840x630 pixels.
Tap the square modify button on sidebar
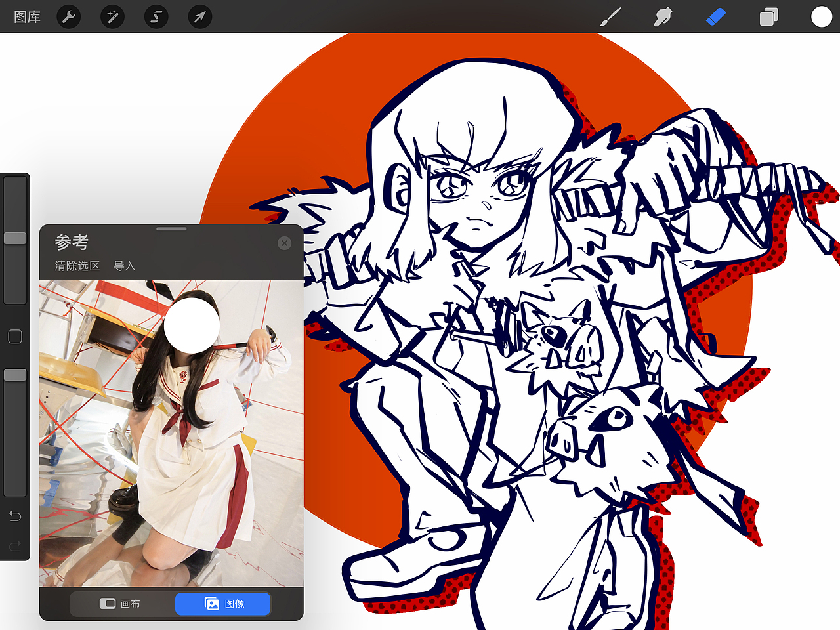tap(15, 337)
